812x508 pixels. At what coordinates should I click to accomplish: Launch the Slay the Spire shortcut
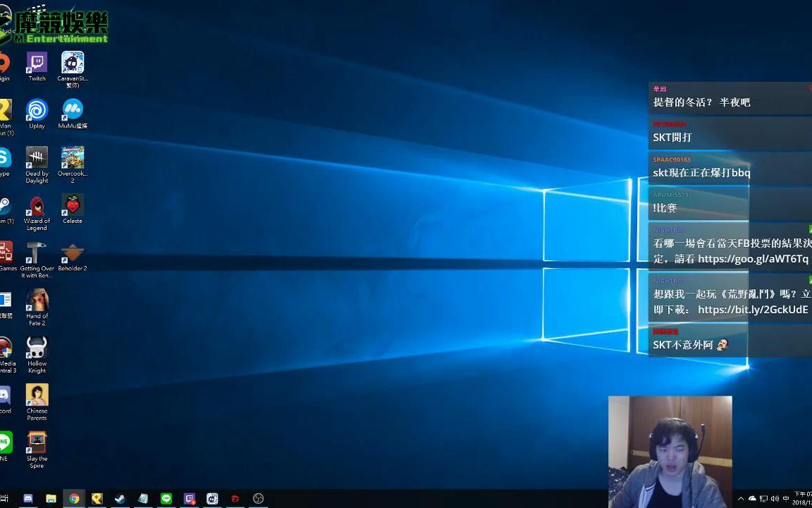tap(37, 450)
